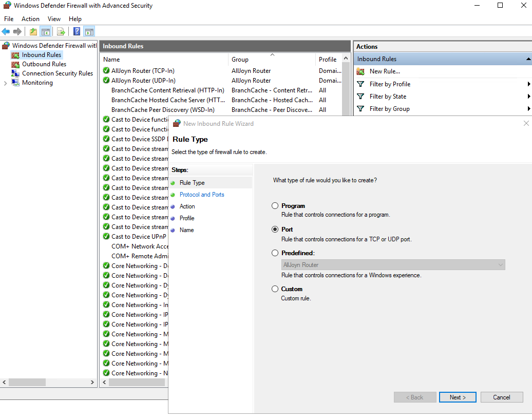Expand Filter by State submenu arrow
Screen dimensions: 532x420
(x=528, y=97)
